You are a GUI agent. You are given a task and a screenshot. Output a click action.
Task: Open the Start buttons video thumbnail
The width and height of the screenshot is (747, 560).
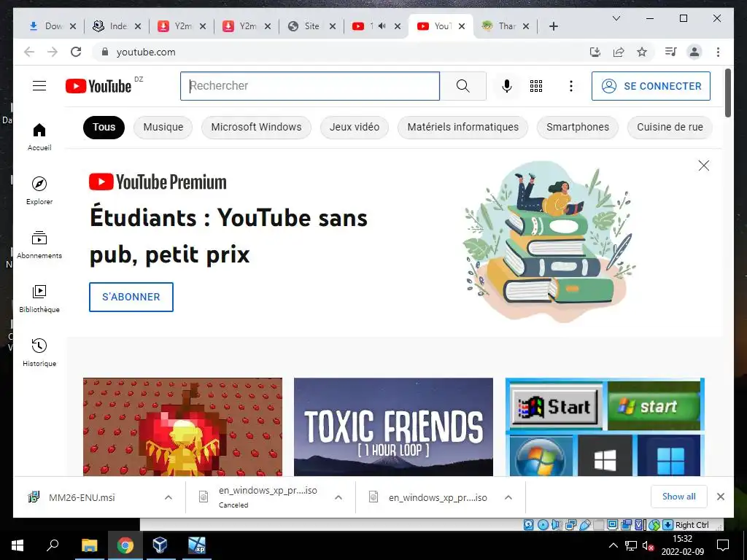tap(605, 427)
